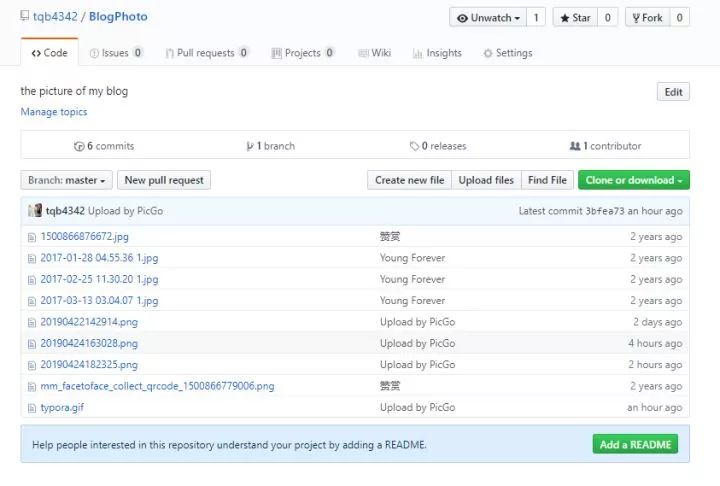Screen dimensions: 720x486
Task: Open file 20190424163028.png
Action: [89, 343]
